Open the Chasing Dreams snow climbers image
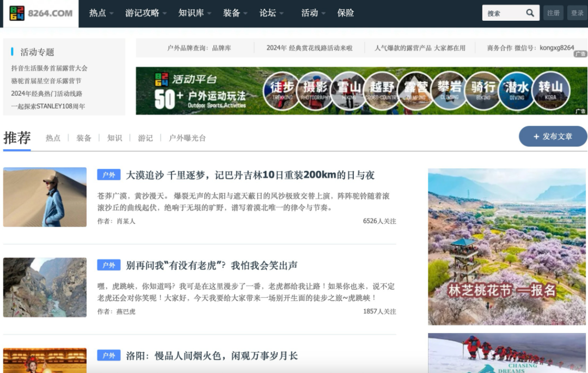 click(507, 353)
